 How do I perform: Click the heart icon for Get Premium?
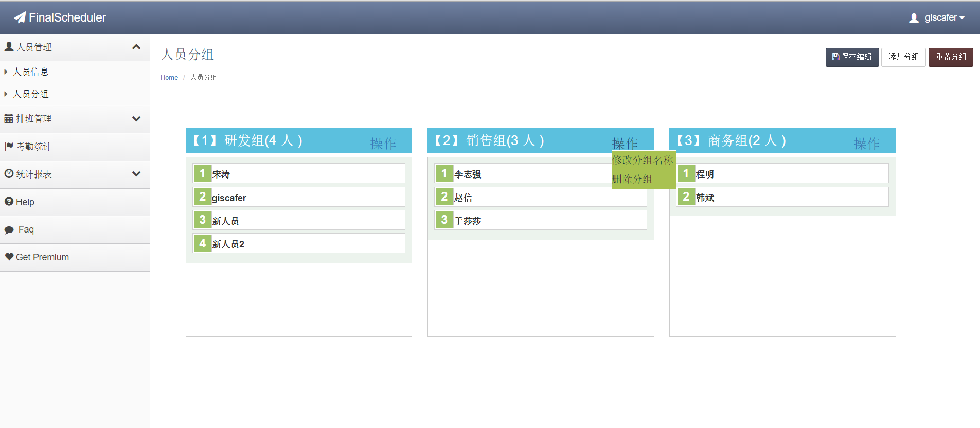pos(9,257)
